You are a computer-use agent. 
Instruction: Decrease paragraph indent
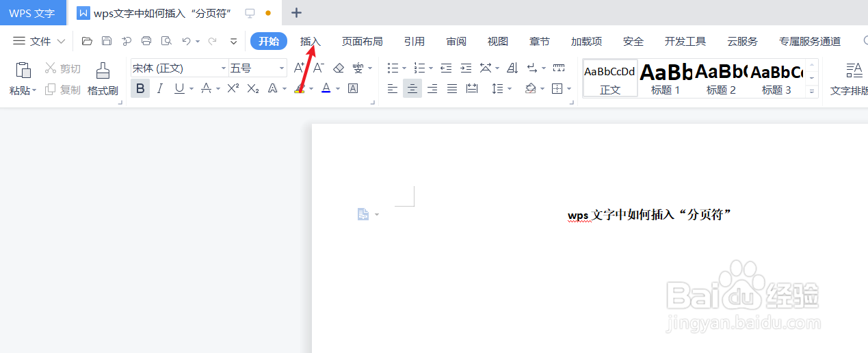(x=446, y=68)
